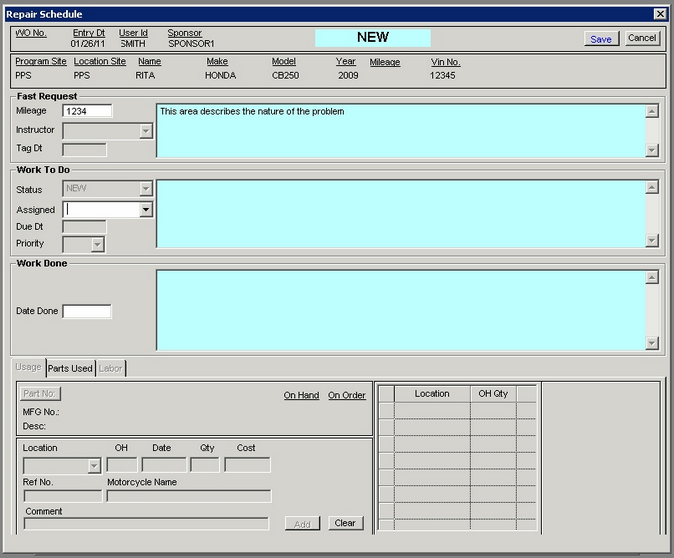Click the Date Done input field
Viewport: 674px width, 558px height.
[x=87, y=311]
